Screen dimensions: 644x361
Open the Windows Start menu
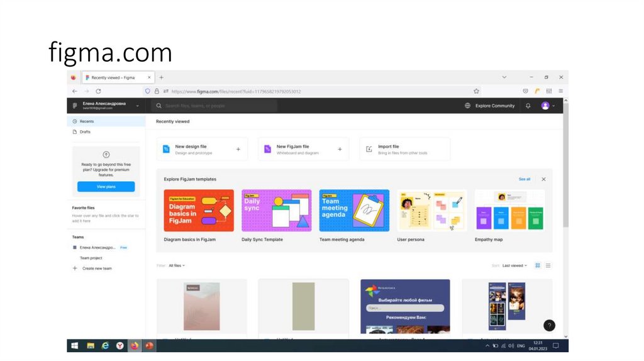pos(74,346)
